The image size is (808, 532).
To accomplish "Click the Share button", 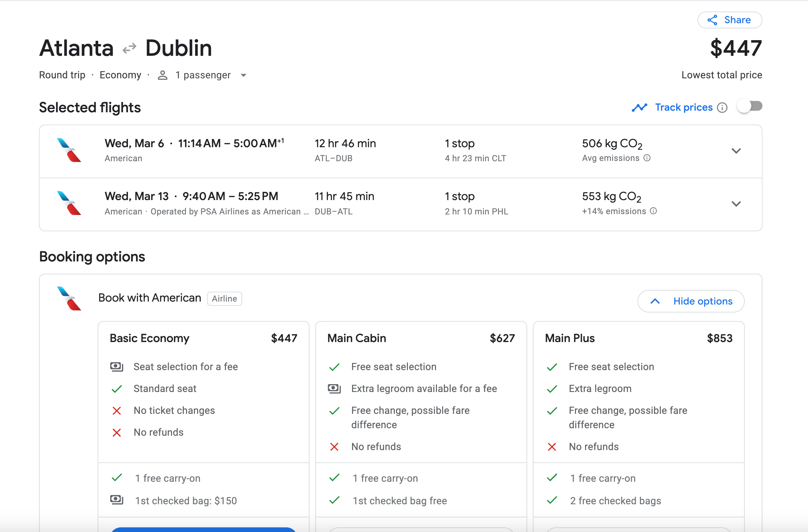I will coord(729,20).
